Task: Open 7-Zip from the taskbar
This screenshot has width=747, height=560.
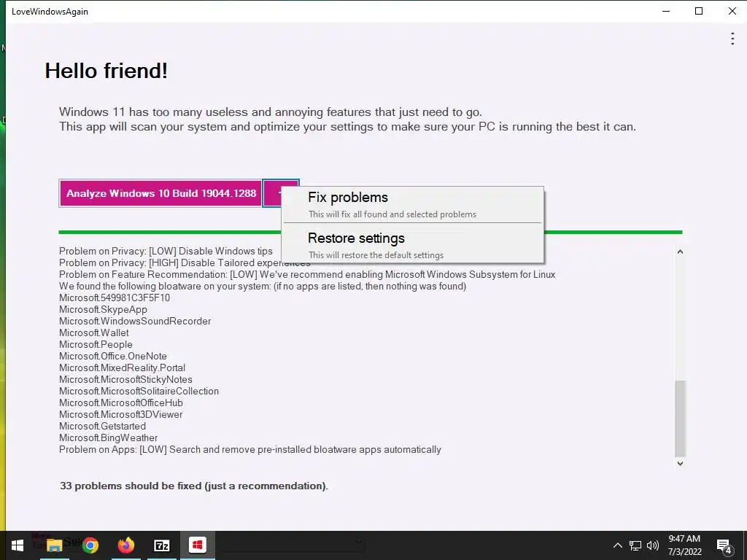Action: [162, 545]
